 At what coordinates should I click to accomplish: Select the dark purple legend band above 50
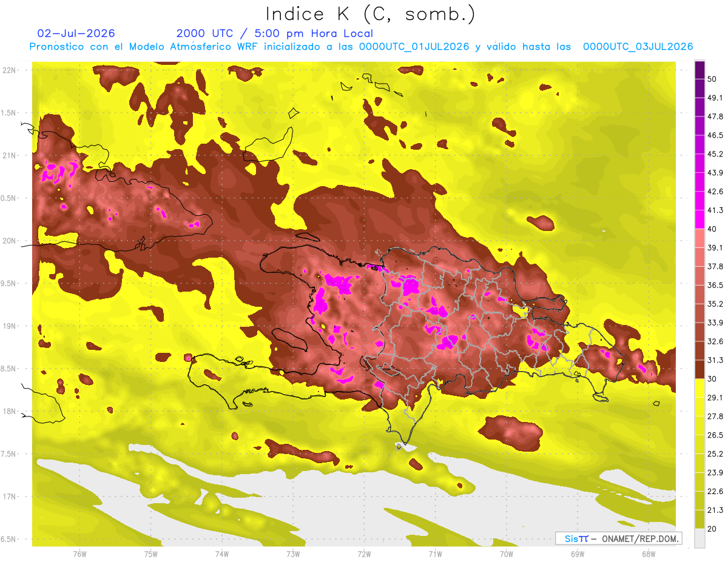(700, 70)
